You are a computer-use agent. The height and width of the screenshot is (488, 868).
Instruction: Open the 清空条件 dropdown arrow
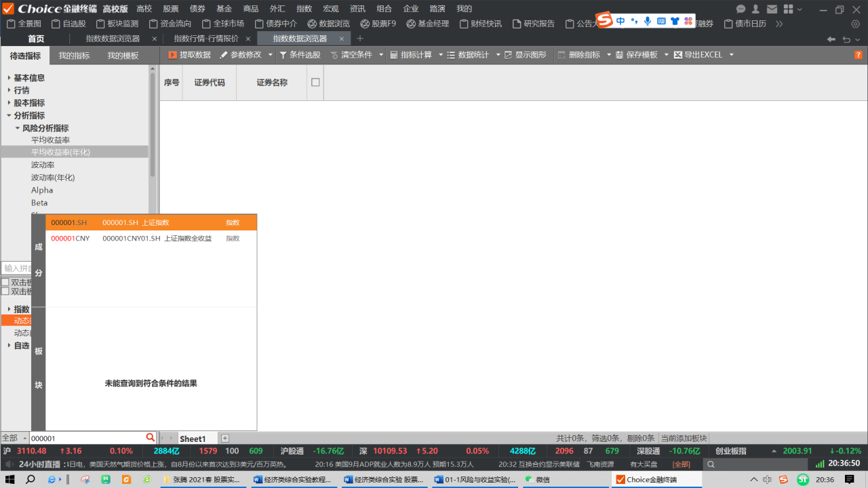(381, 55)
